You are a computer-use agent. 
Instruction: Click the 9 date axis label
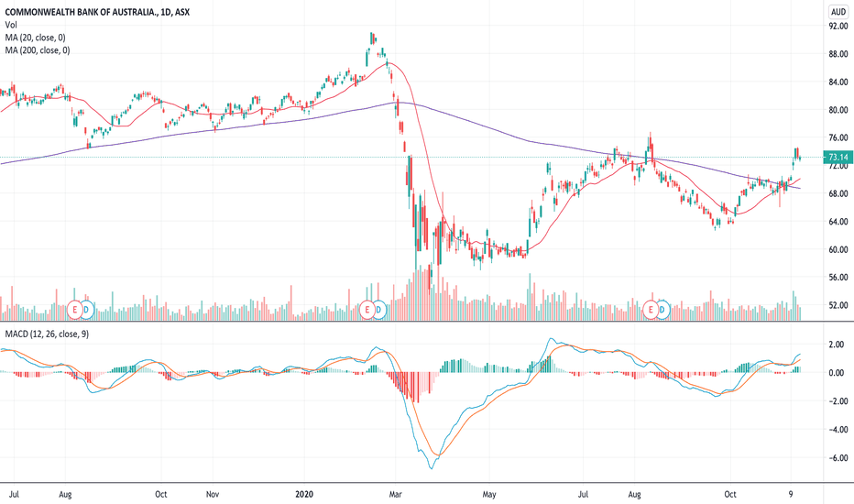(x=791, y=494)
